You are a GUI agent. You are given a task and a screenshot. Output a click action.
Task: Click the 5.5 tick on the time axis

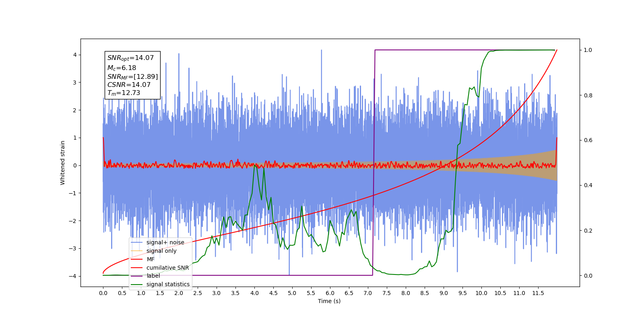click(x=311, y=293)
